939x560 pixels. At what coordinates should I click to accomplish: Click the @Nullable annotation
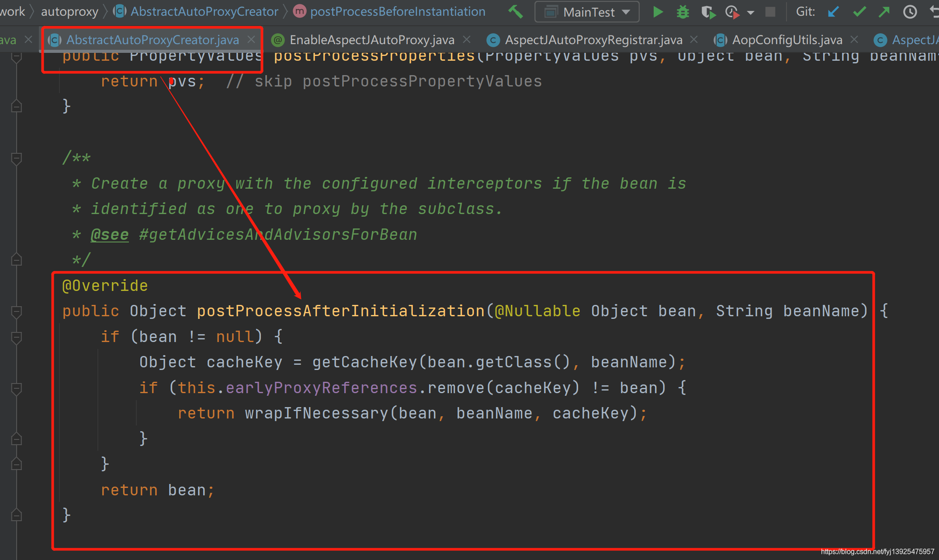(537, 311)
